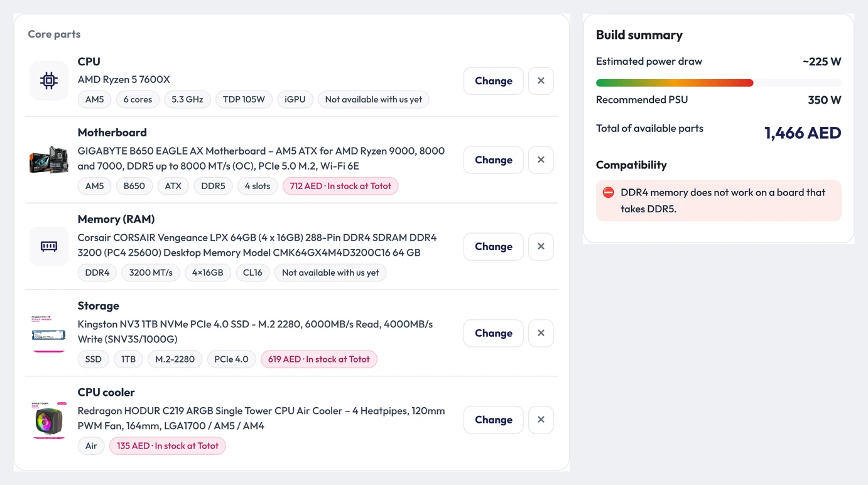Click the CL16 tag
868x485 pixels.
click(x=252, y=273)
